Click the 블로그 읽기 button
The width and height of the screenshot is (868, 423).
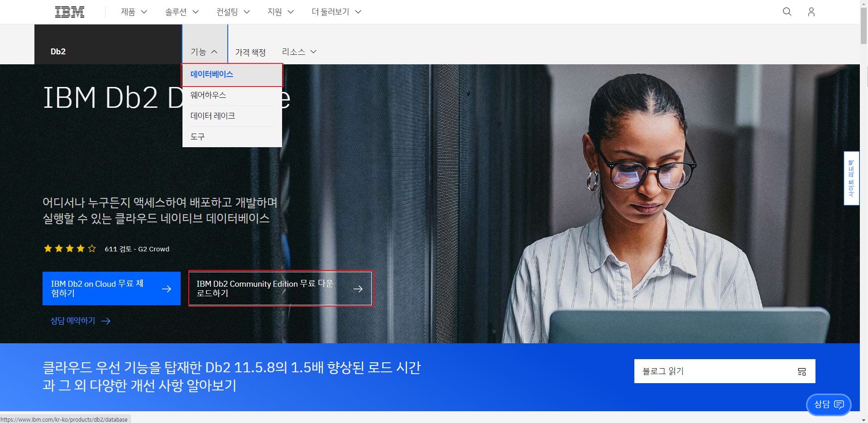pos(724,371)
